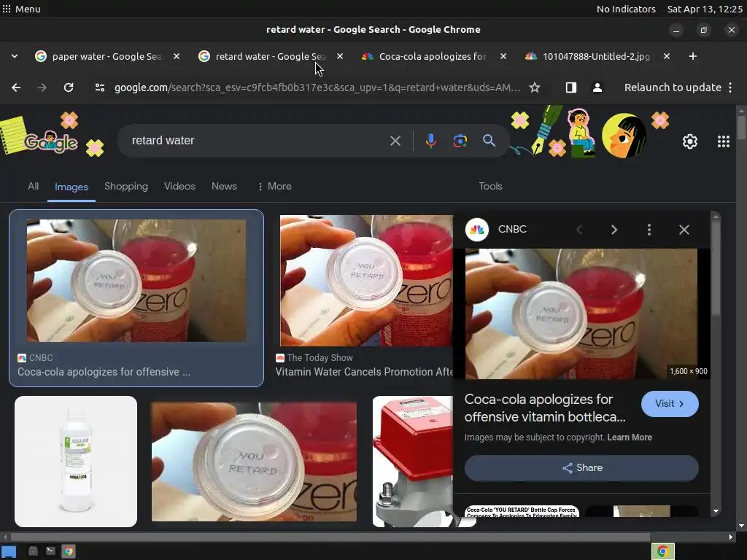This screenshot has height=560, width=747.
Task: Submit search with magnifier icon
Action: [x=489, y=141]
